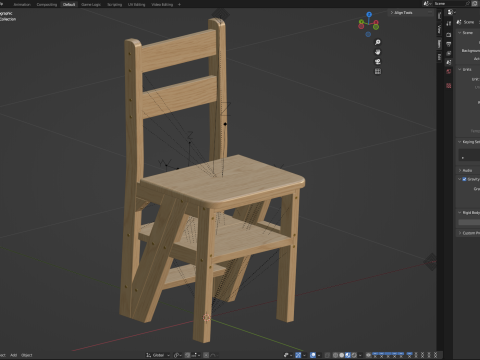
Task: Select solid viewport shading
Action: point(341,355)
